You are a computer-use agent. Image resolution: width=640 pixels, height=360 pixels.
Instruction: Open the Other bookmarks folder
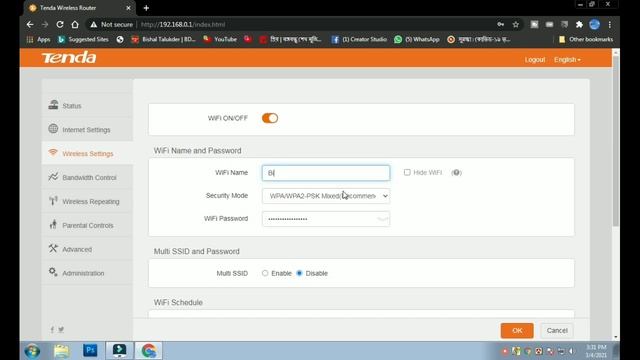[586, 40]
